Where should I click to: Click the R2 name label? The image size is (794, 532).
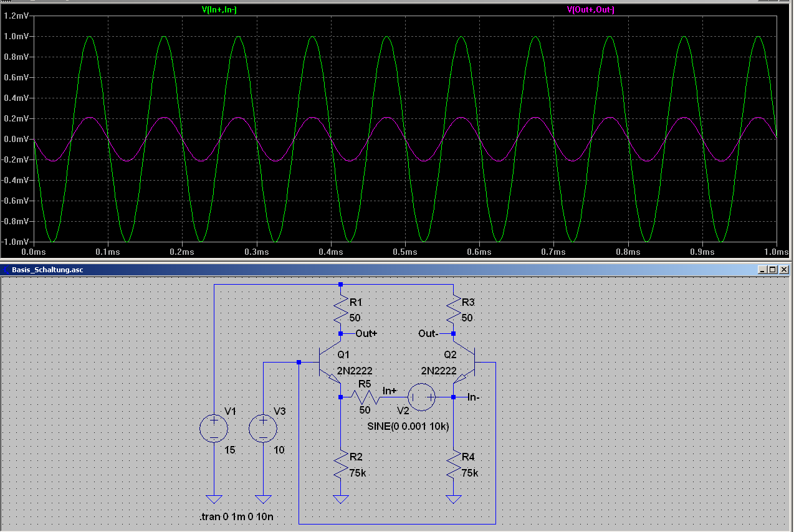(x=356, y=457)
